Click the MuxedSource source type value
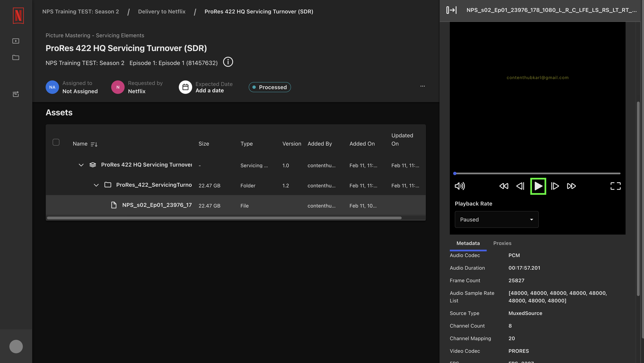Screen dimensions: 644x363 tap(525, 313)
